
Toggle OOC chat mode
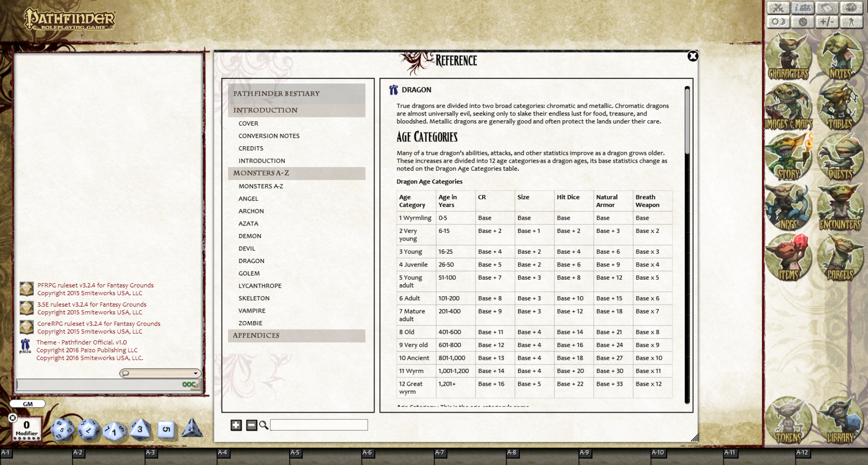click(x=189, y=385)
